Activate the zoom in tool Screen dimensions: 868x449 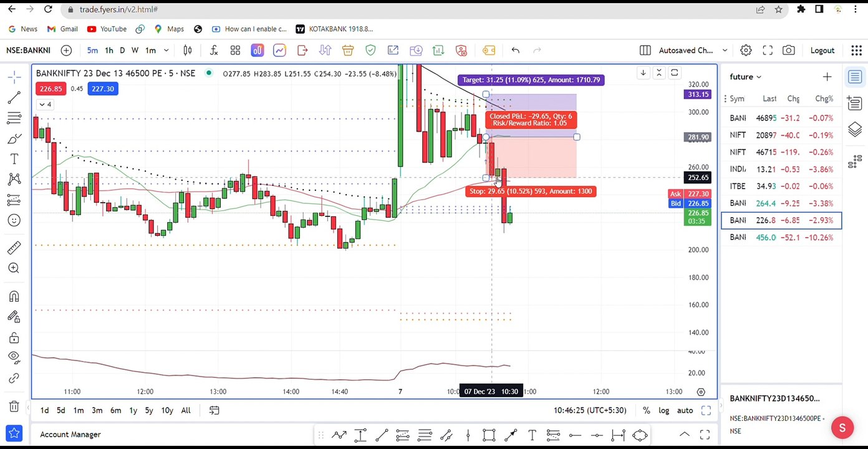[14, 268]
